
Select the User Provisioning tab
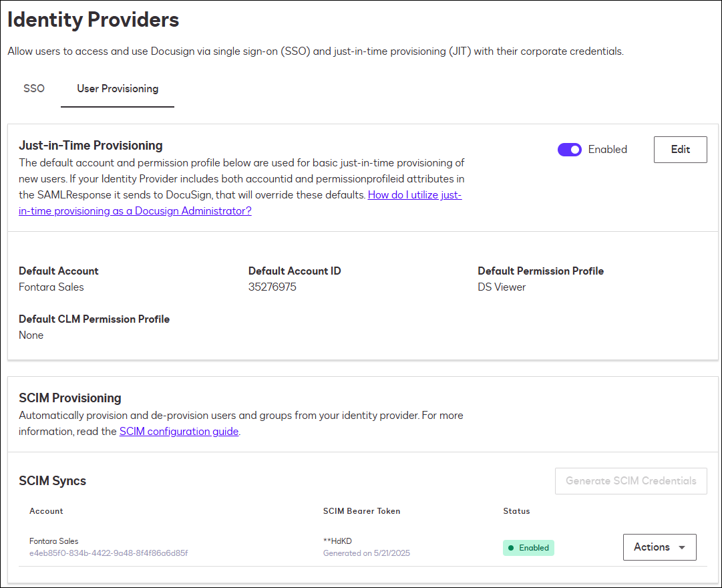pyautogui.click(x=117, y=88)
